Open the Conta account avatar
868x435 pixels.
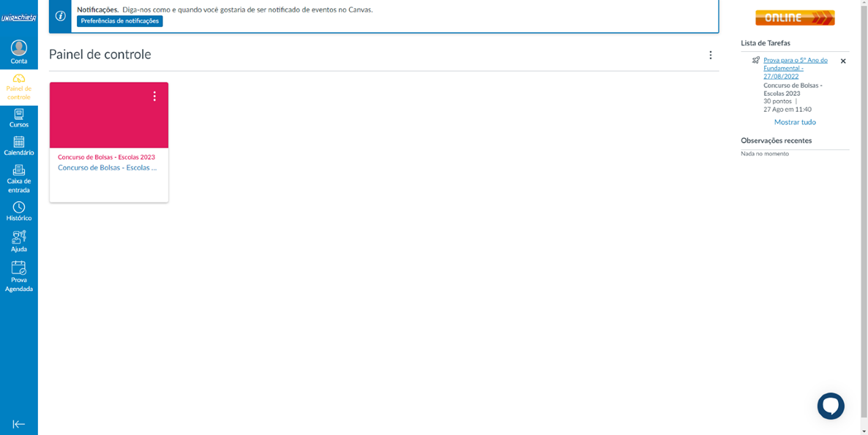click(x=19, y=48)
